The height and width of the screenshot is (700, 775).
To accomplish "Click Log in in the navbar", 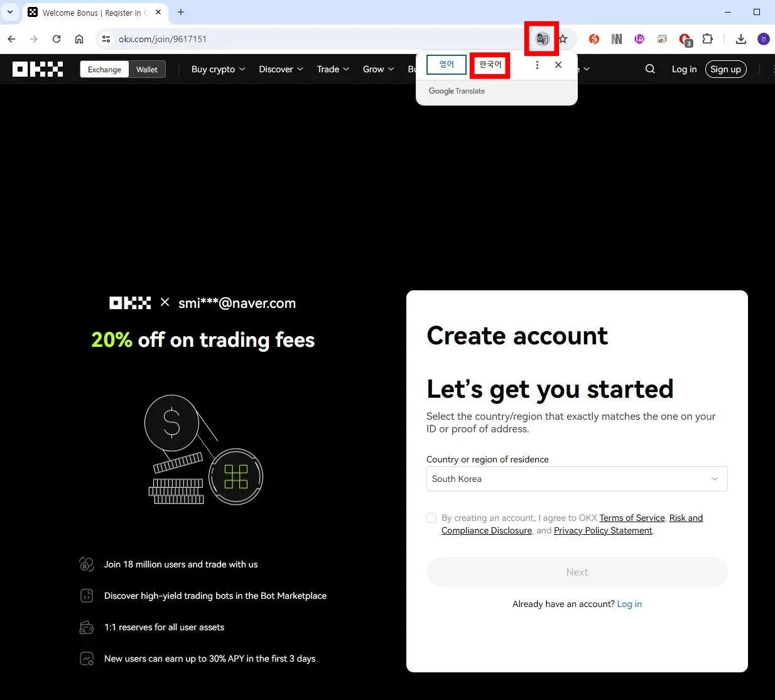I will (684, 69).
